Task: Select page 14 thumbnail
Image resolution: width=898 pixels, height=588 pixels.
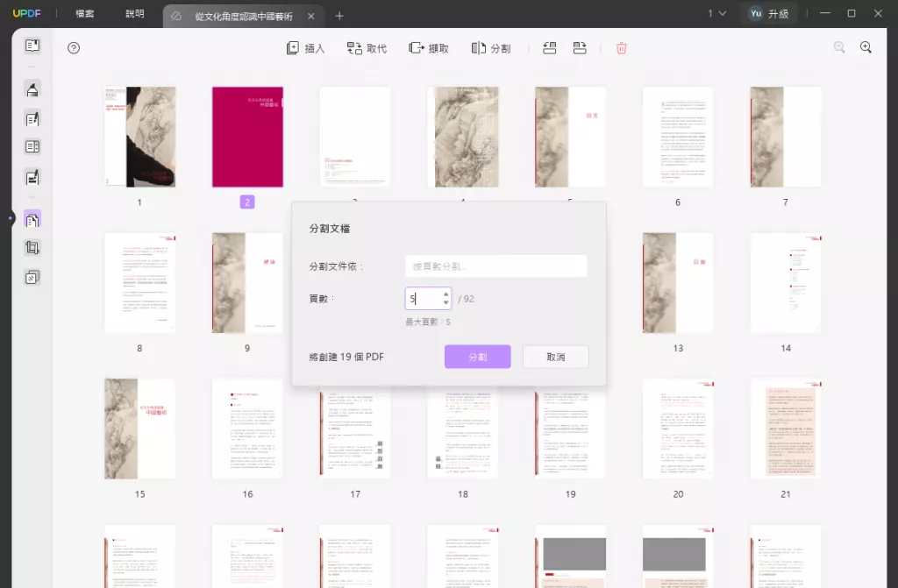Action: [786, 283]
